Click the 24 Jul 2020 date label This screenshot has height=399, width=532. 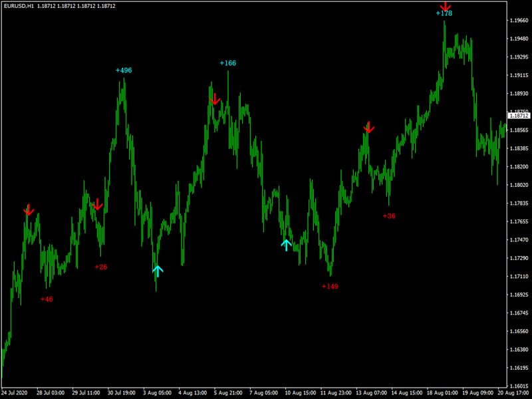[15, 393]
